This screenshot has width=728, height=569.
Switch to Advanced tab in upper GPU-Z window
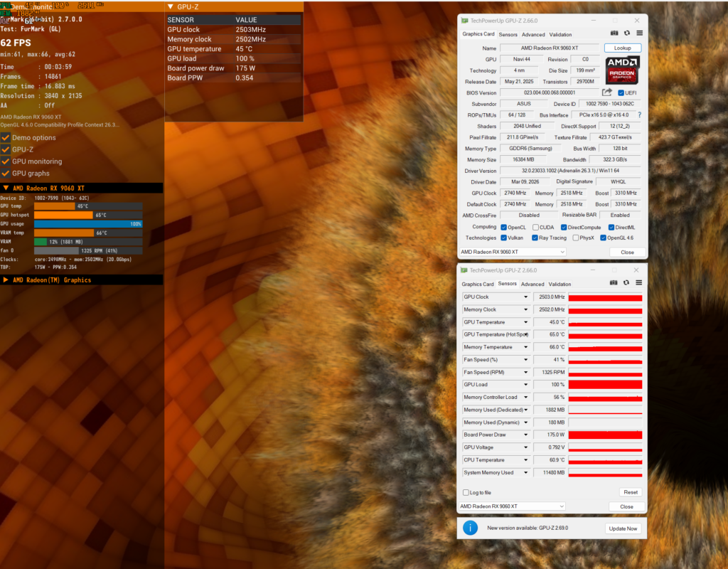533,34
